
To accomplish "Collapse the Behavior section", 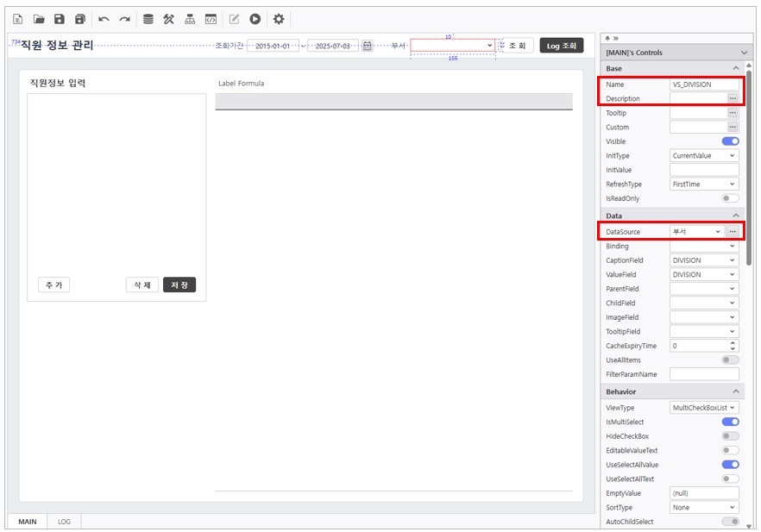I will [735, 392].
